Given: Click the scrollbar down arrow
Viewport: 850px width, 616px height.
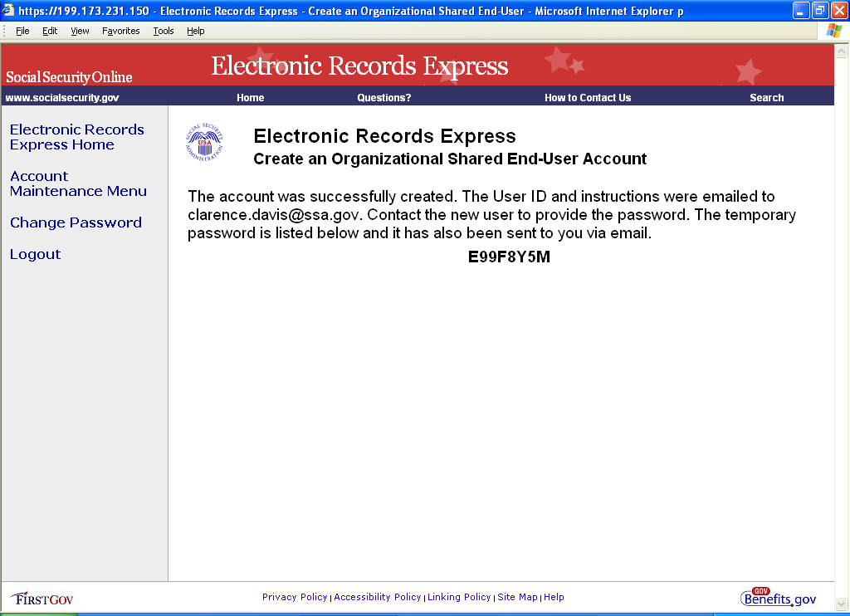Looking at the screenshot, I should tap(842, 604).
